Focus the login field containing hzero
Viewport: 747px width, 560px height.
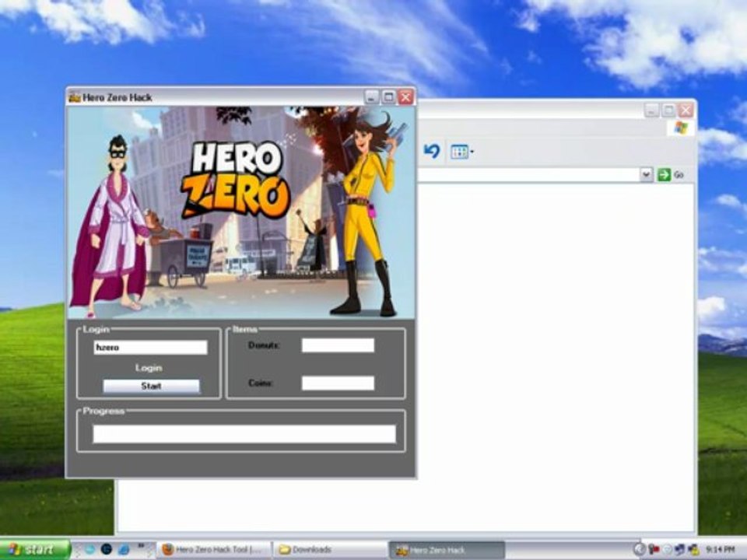coord(150,347)
